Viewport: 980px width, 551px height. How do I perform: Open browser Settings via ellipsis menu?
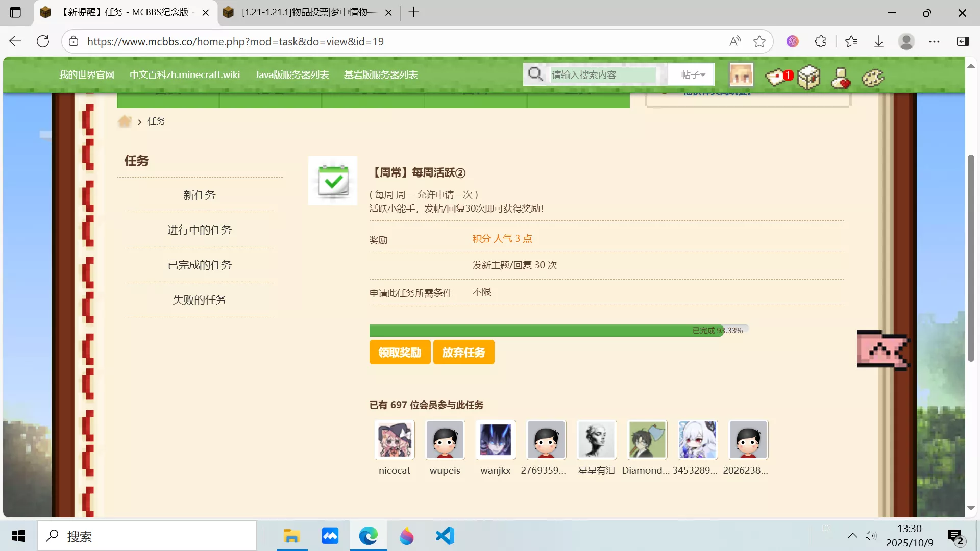pos(935,41)
